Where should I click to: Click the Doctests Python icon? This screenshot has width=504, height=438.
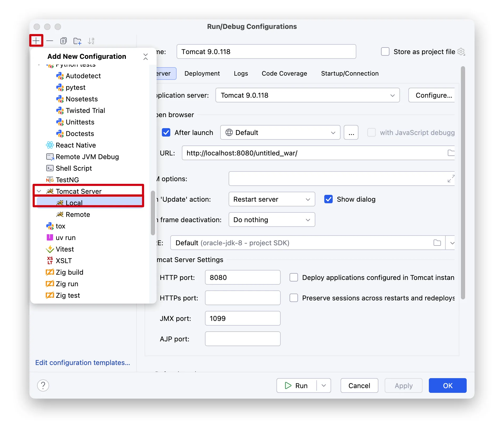(x=60, y=134)
